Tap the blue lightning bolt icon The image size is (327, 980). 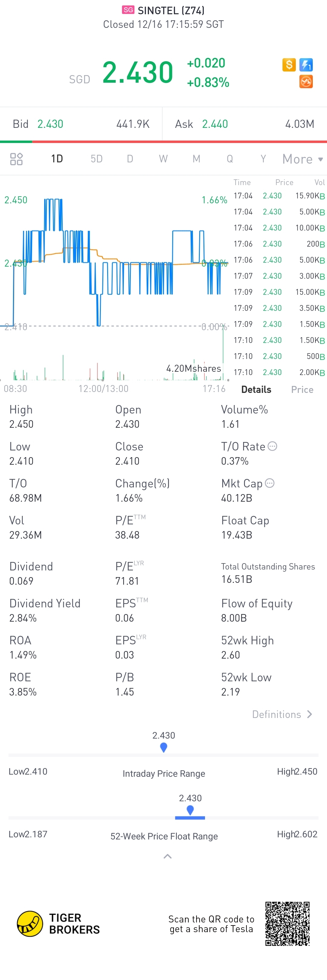click(306, 65)
